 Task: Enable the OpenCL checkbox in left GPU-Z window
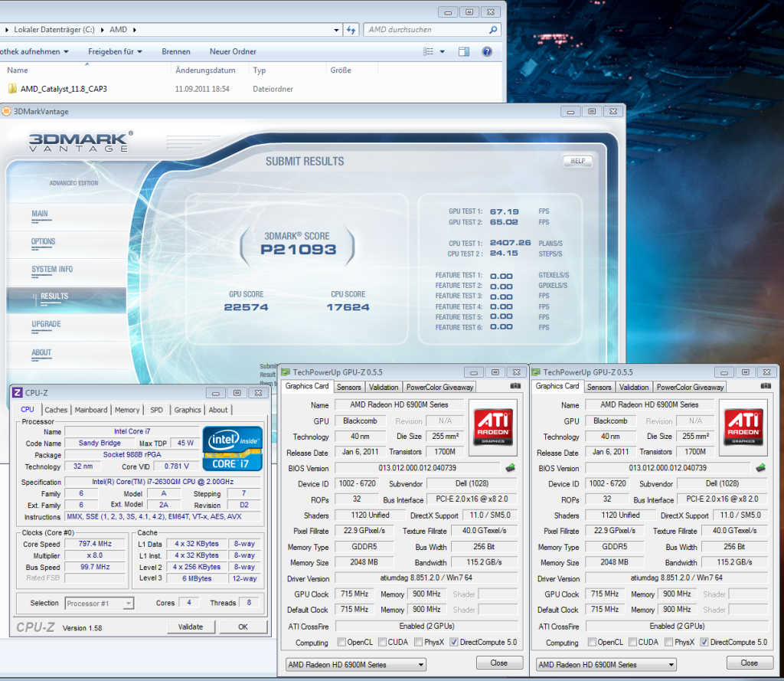coord(341,642)
